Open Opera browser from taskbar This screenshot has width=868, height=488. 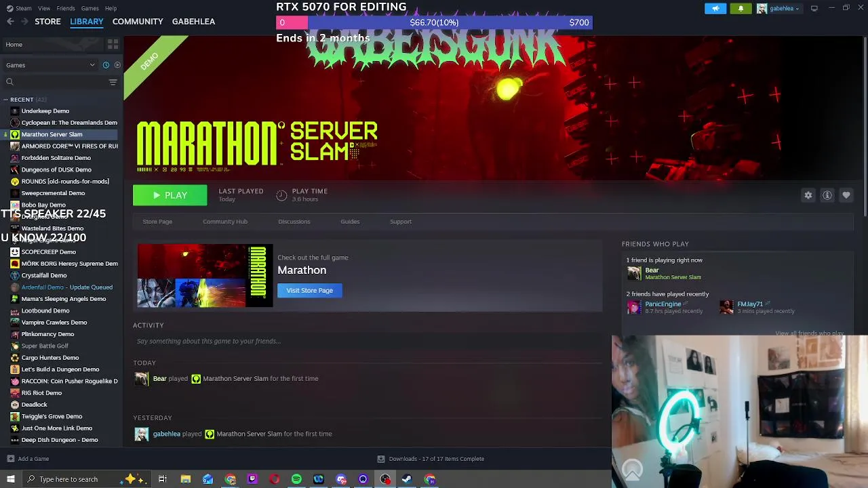tap(275, 479)
